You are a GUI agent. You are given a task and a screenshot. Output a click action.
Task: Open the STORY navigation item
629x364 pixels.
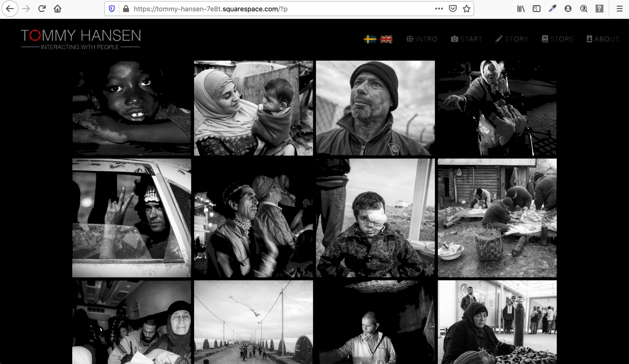click(512, 39)
